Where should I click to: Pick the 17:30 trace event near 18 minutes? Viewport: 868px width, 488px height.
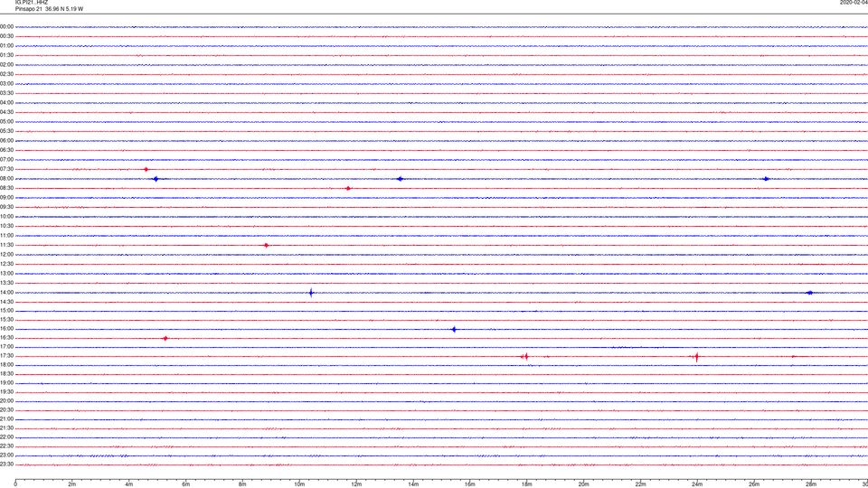(x=525, y=357)
